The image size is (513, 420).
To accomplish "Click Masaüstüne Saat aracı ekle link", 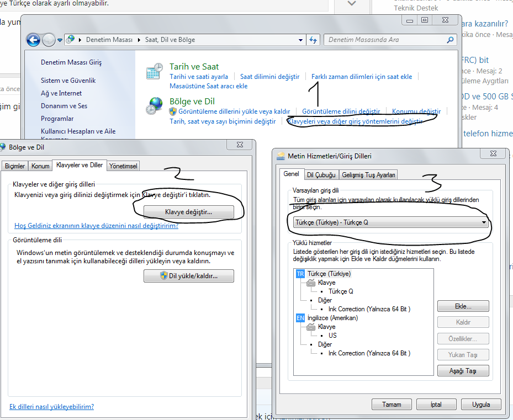I will tap(208, 86).
